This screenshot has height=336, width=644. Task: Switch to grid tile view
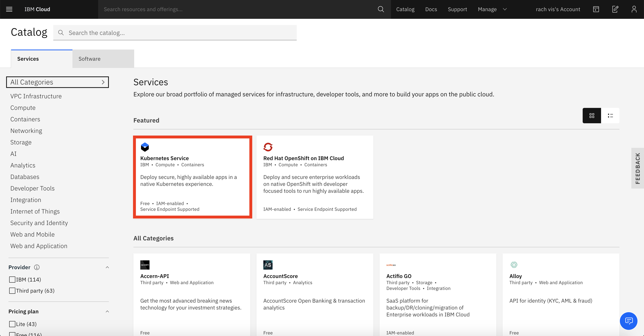pyautogui.click(x=591, y=115)
